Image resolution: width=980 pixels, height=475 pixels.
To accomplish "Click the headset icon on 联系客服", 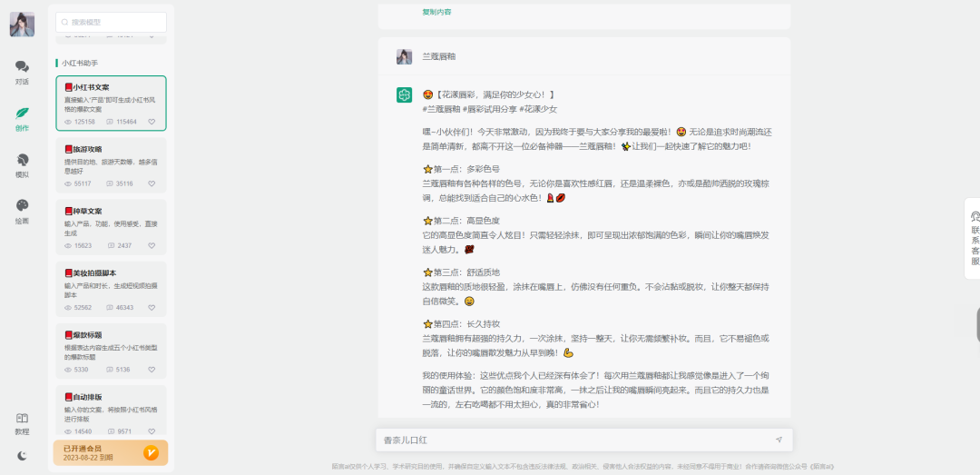I will pyautogui.click(x=975, y=216).
